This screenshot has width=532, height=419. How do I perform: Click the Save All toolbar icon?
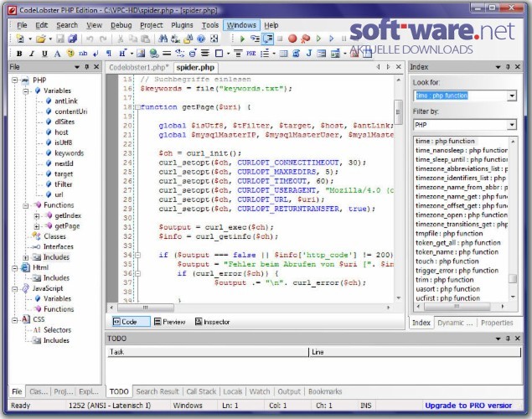(72, 39)
